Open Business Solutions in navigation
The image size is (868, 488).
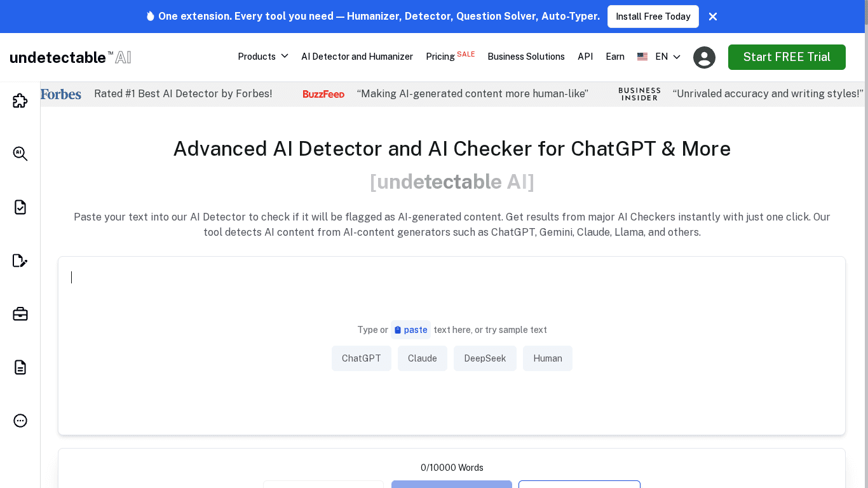pos(526,57)
